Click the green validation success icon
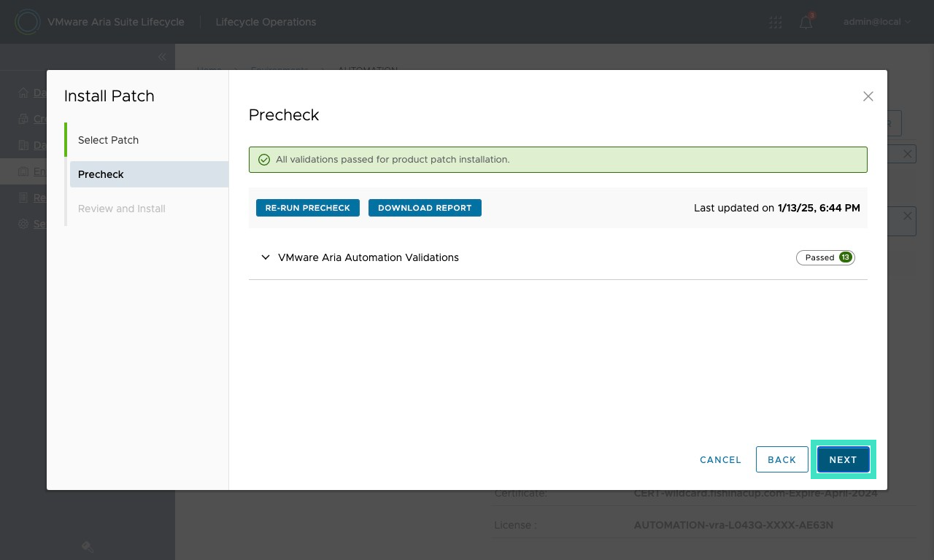934x560 pixels. [x=264, y=160]
